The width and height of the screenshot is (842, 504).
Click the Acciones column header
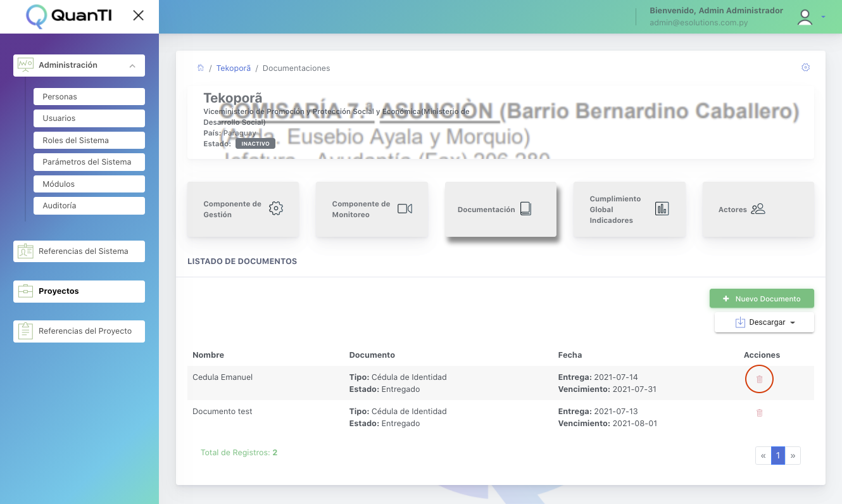click(762, 355)
